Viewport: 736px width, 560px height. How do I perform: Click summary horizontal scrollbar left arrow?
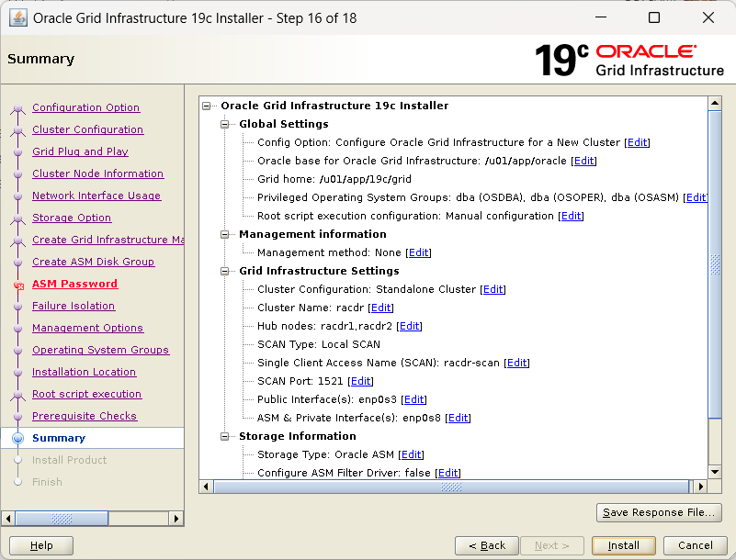206,487
